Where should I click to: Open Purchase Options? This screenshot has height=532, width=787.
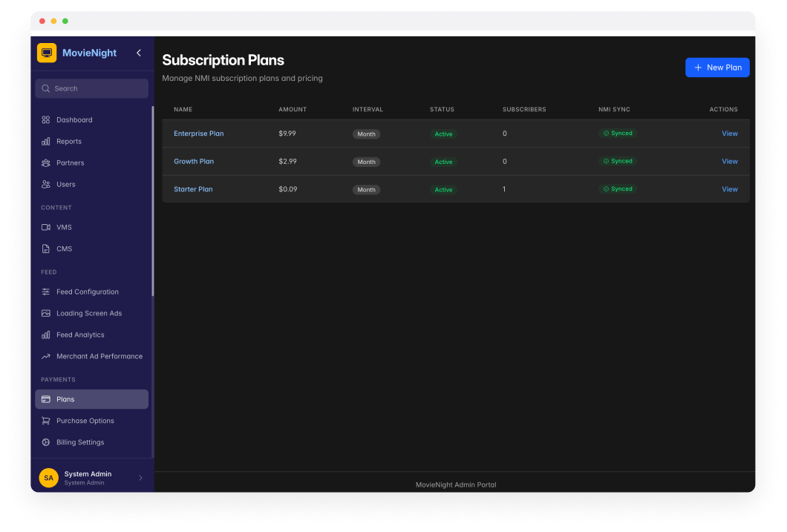click(92, 421)
